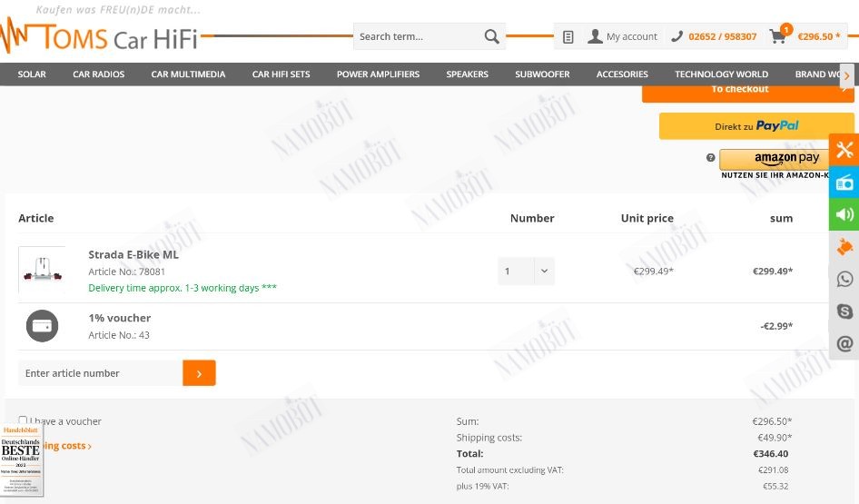Open the TECHNOLOGY WORLD menu
The width and height of the screenshot is (859, 504).
(721, 74)
